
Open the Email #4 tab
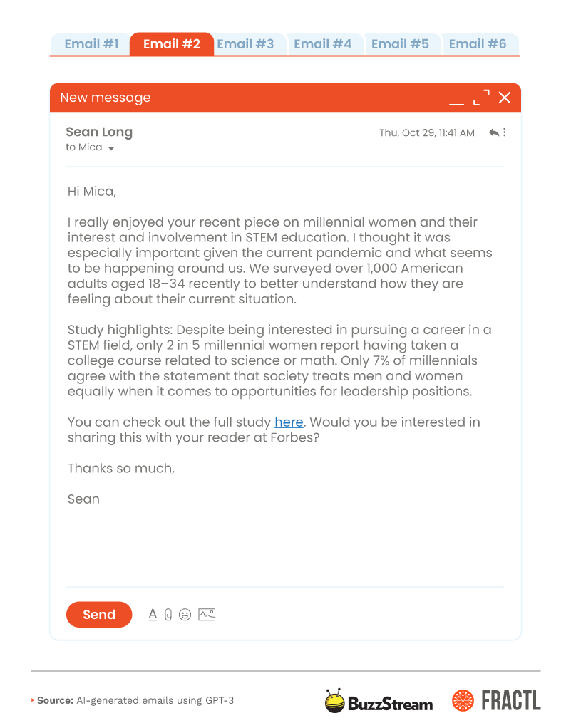pos(323,44)
